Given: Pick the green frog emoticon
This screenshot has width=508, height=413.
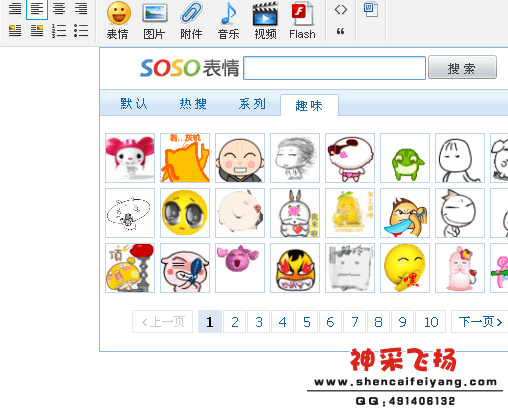Looking at the screenshot, I should [405, 158].
